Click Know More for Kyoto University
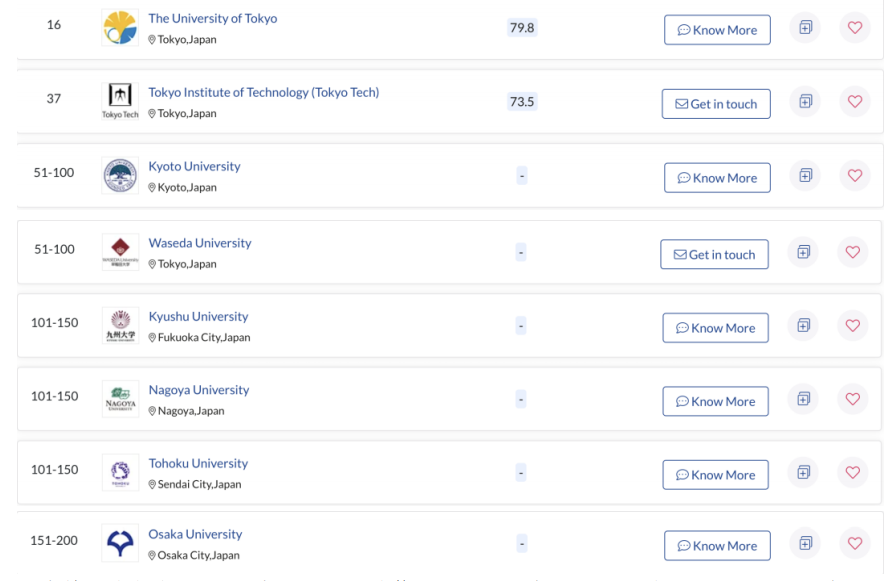893x581 pixels. click(717, 178)
